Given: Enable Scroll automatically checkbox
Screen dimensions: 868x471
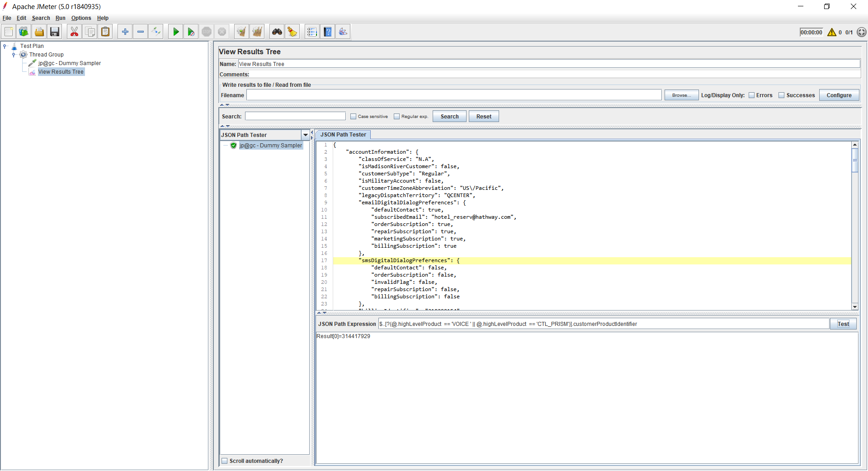Looking at the screenshot, I should pyautogui.click(x=225, y=461).
